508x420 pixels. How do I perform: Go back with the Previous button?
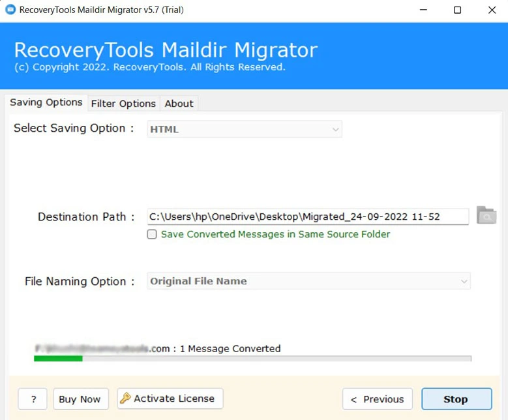coord(378,399)
